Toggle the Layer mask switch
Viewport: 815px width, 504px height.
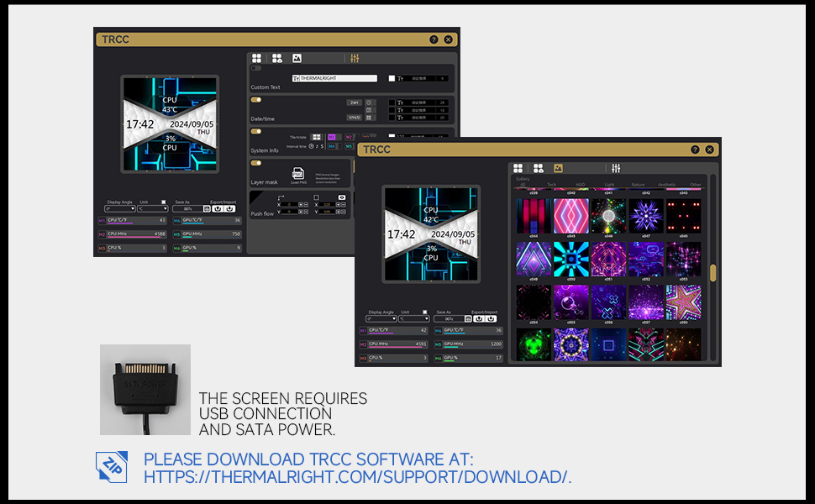click(x=255, y=163)
